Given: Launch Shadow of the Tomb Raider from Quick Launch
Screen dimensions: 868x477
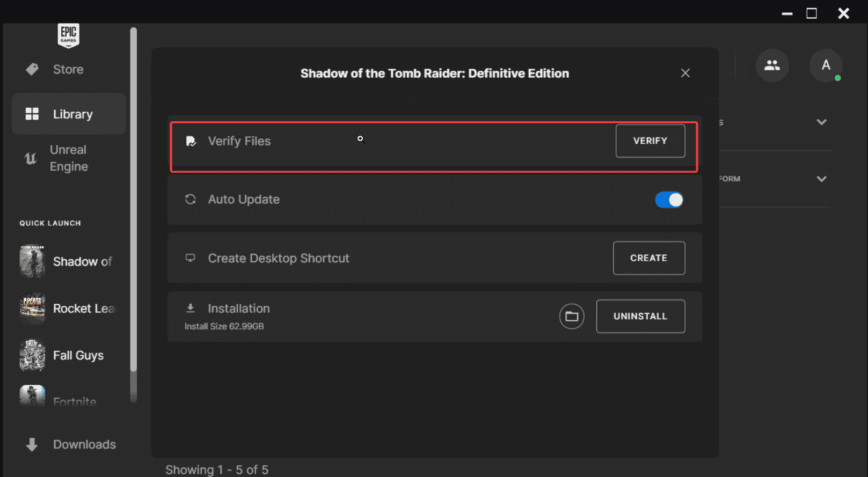Looking at the screenshot, I should coord(82,262).
